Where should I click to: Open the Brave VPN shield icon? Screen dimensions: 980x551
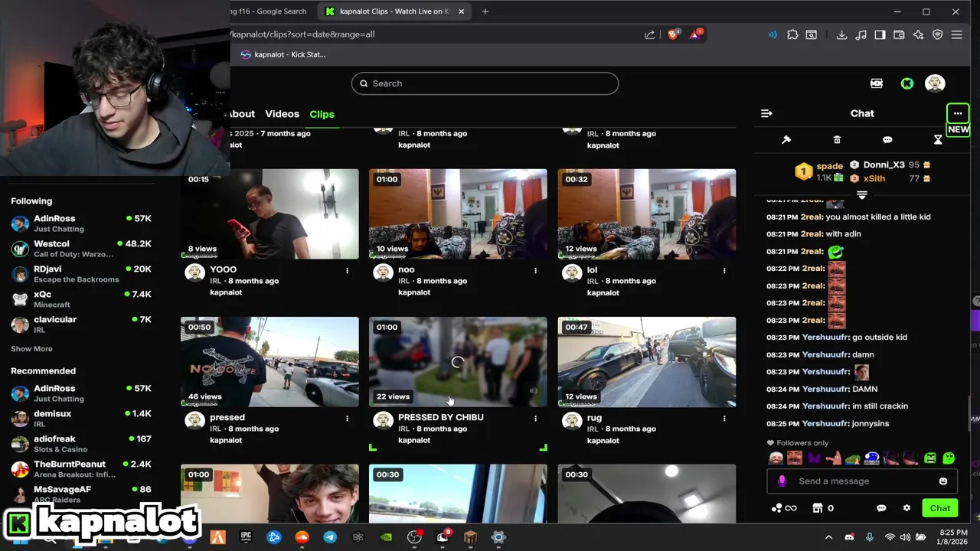click(937, 34)
